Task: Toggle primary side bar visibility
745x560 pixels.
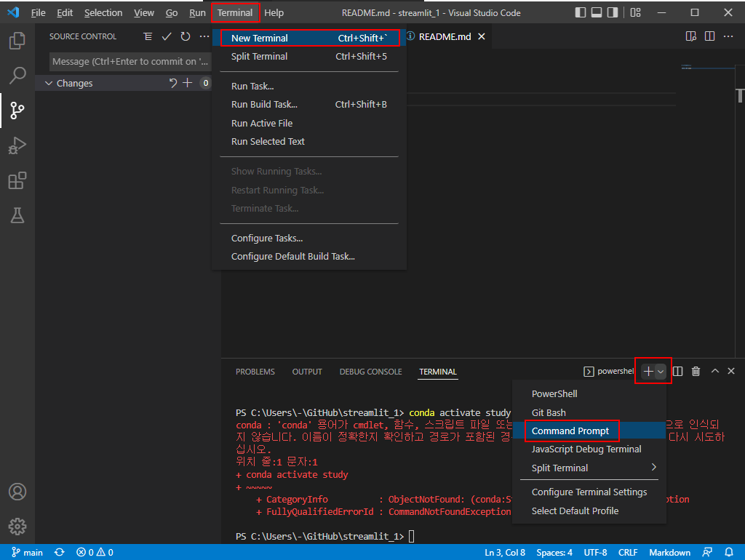Action: pyautogui.click(x=580, y=13)
